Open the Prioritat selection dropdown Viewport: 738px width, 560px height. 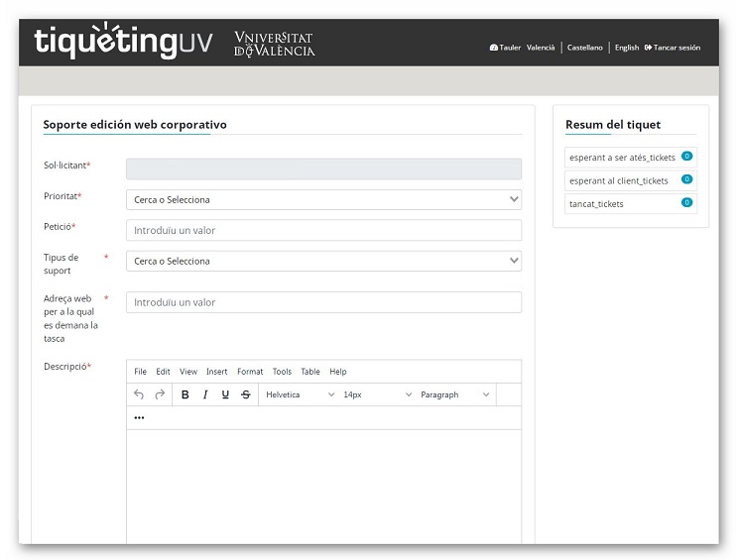(x=323, y=200)
